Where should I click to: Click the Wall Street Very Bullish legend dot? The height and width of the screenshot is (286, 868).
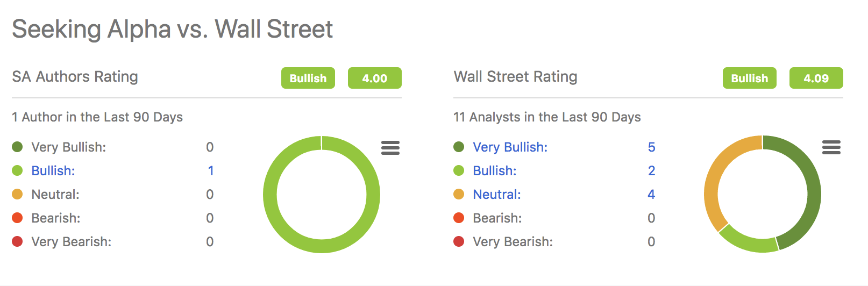(459, 147)
